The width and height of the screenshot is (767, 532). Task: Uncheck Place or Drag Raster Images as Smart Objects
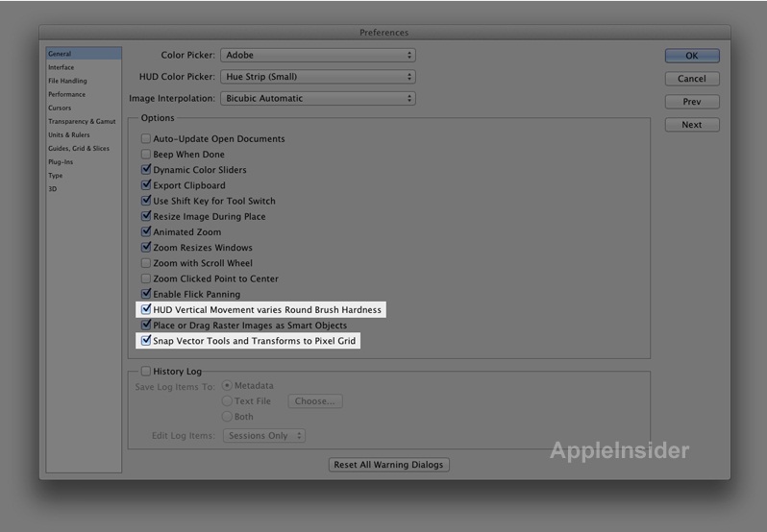146,326
